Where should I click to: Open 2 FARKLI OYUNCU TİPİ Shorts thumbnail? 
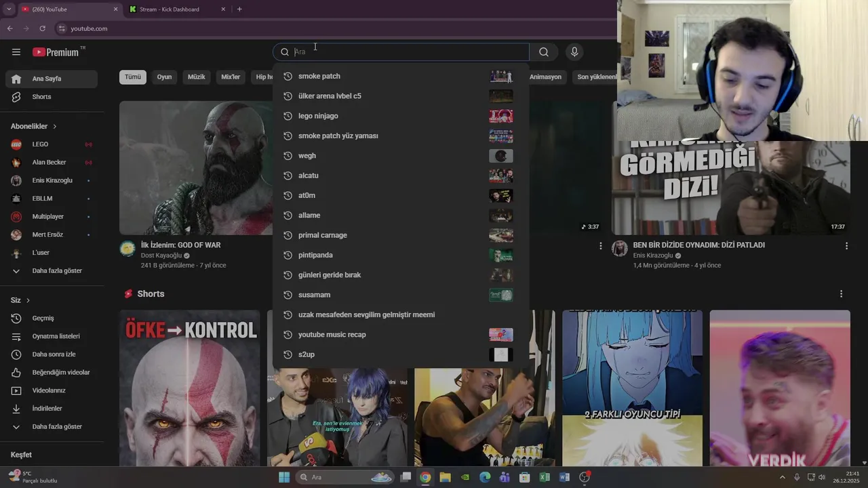(632, 388)
